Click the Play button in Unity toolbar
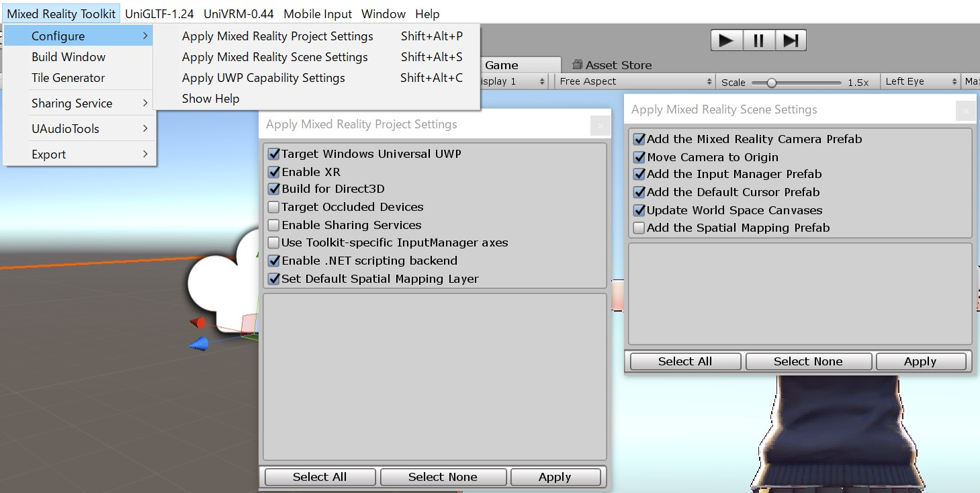The height and width of the screenshot is (493, 980). click(727, 40)
